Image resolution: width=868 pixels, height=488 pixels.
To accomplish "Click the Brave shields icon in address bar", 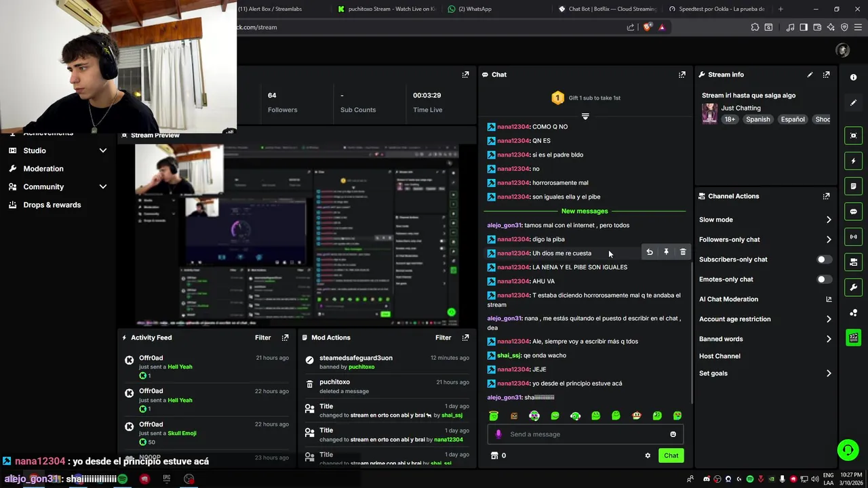I will pyautogui.click(x=647, y=27).
